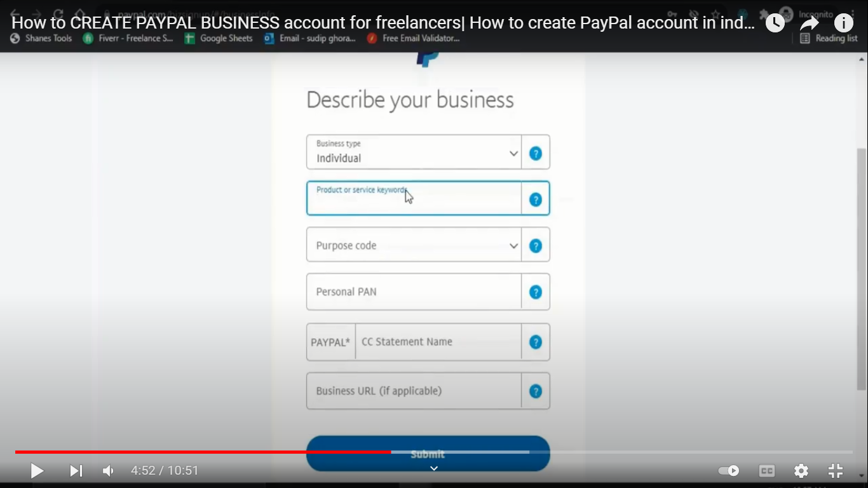Exit full screen mode
The width and height of the screenshot is (868, 488).
pos(836,471)
